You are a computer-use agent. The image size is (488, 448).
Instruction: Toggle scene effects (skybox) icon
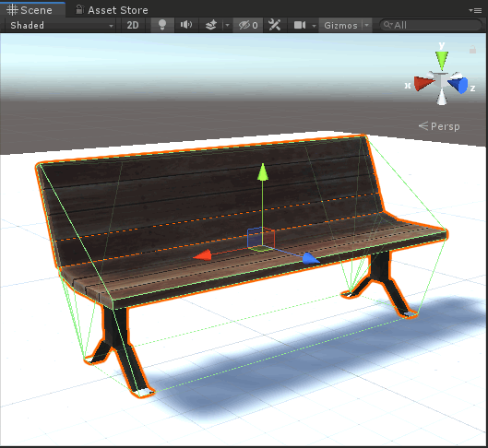coord(211,25)
